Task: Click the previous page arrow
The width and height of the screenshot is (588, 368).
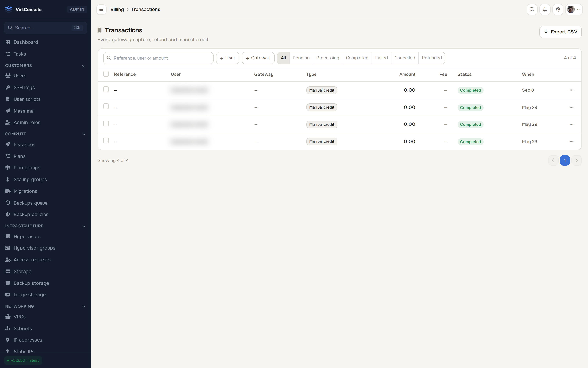Action: (x=553, y=160)
